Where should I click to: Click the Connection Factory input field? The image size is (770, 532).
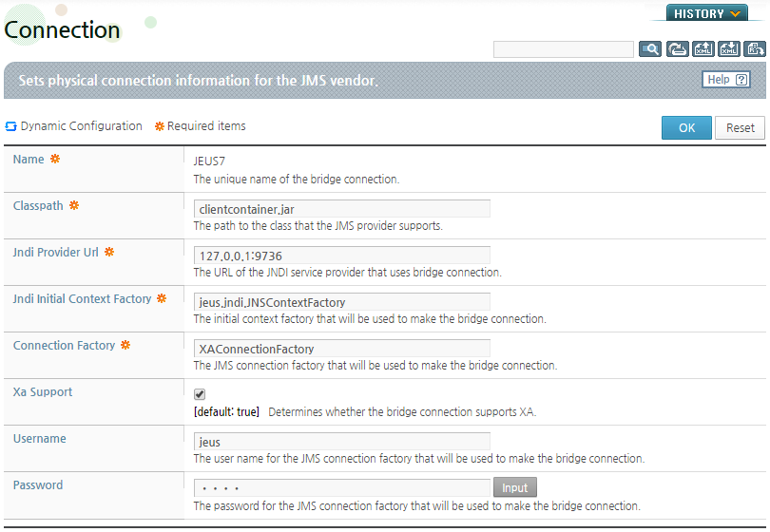click(342, 349)
